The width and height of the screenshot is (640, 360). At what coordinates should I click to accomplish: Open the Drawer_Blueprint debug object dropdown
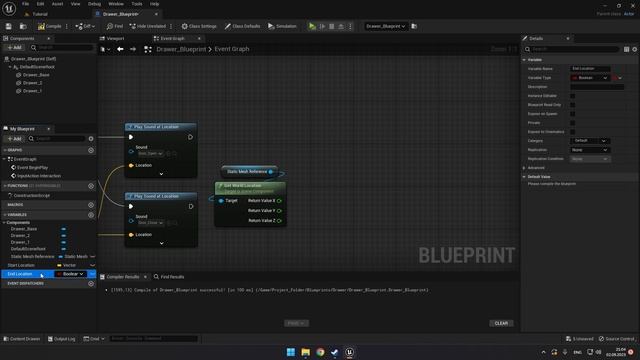point(385,26)
